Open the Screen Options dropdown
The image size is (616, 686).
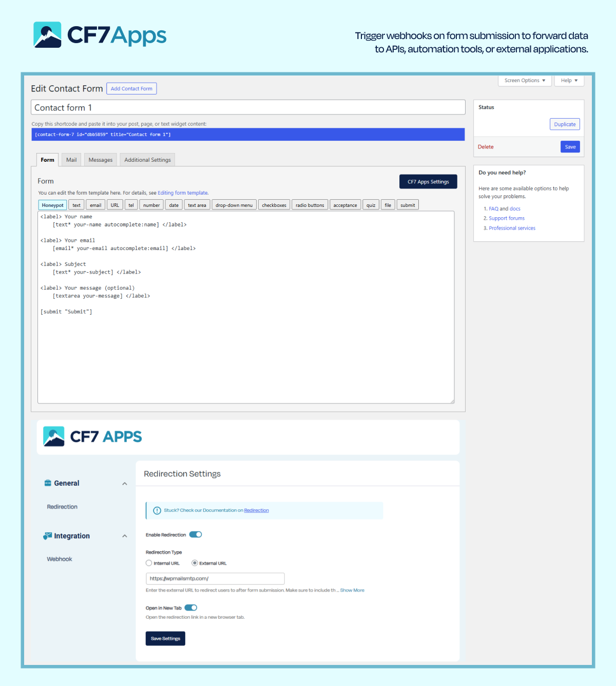[x=524, y=81]
